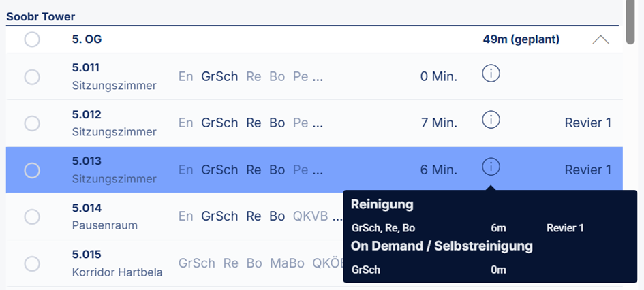
Task: Expand truncated task list for room 5.011
Action: (x=318, y=77)
